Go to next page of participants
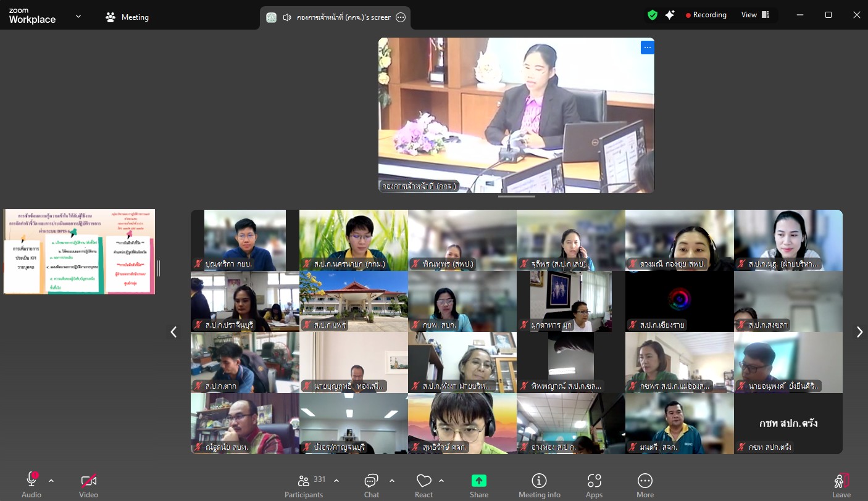The width and height of the screenshot is (868, 501). [859, 332]
